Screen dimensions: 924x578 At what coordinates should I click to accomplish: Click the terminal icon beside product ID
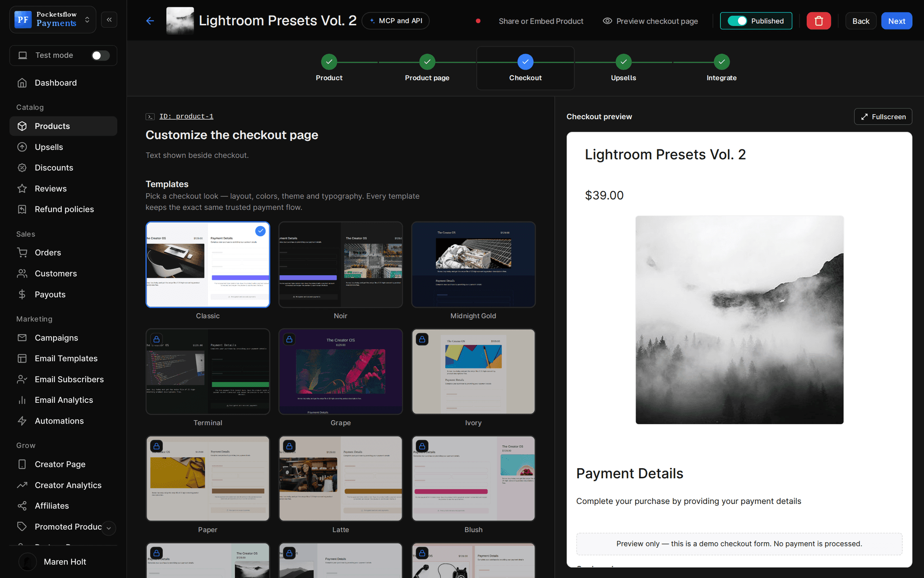click(x=150, y=117)
